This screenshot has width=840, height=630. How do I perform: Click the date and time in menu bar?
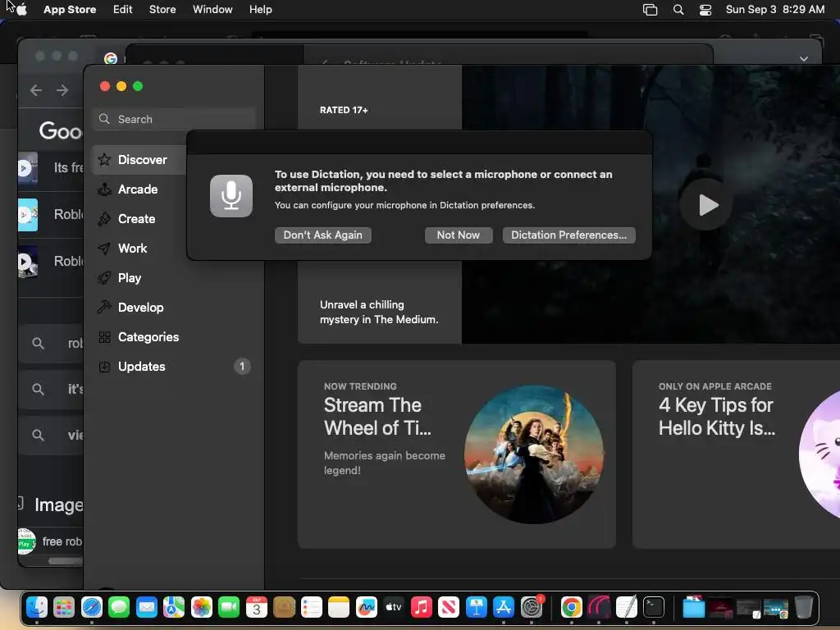pyautogui.click(x=775, y=9)
